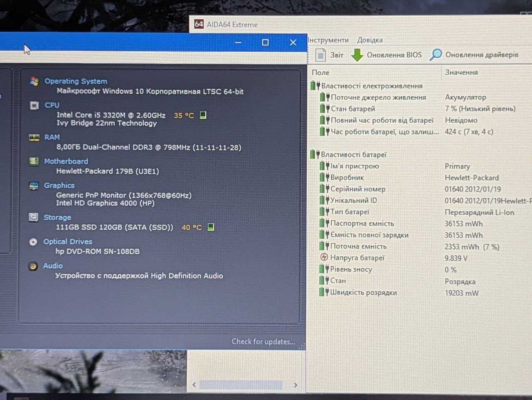Screen dimensions: 532x400
Task: Click the left arrow of horizontal scrollbar
Action: (194, 385)
